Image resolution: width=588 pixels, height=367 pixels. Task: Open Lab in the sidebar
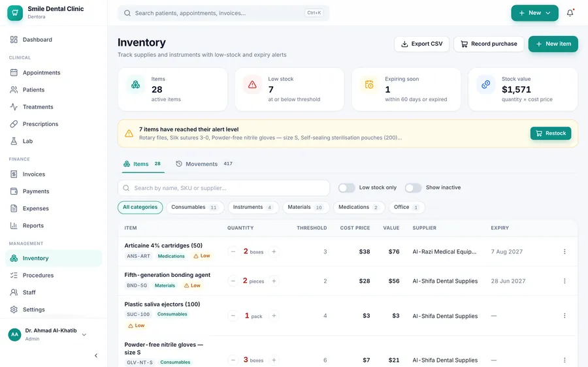click(x=54, y=141)
